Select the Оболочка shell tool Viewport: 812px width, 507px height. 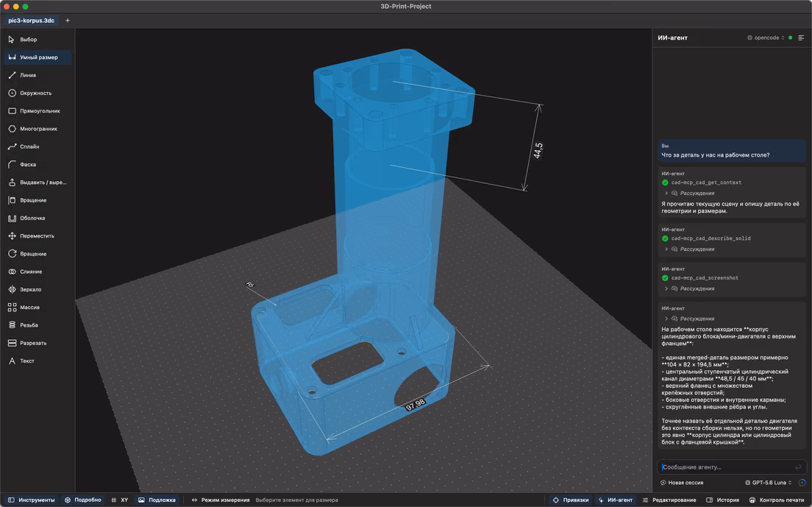click(38, 218)
